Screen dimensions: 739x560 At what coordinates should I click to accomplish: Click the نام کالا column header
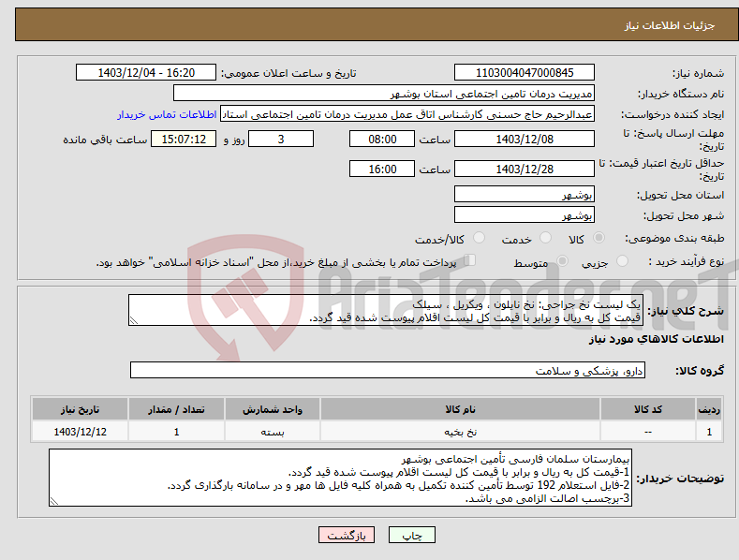coord(460,409)
